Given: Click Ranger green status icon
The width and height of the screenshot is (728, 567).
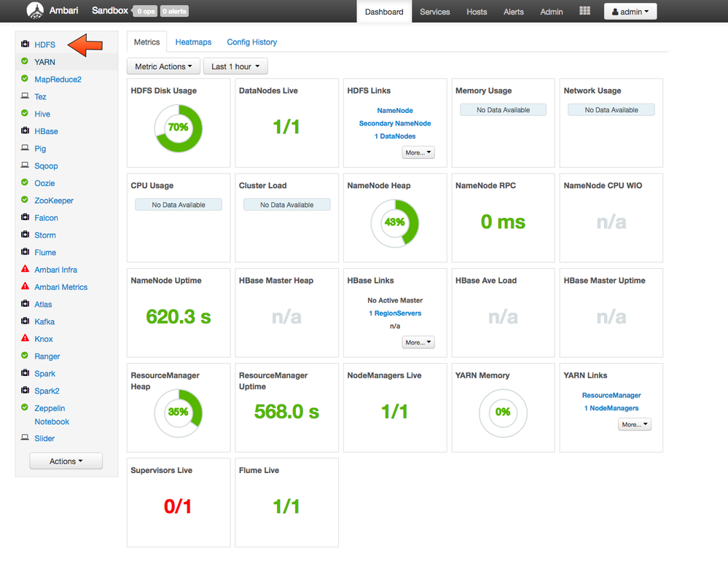Looking at the screenshot, I should coord(25,356).
